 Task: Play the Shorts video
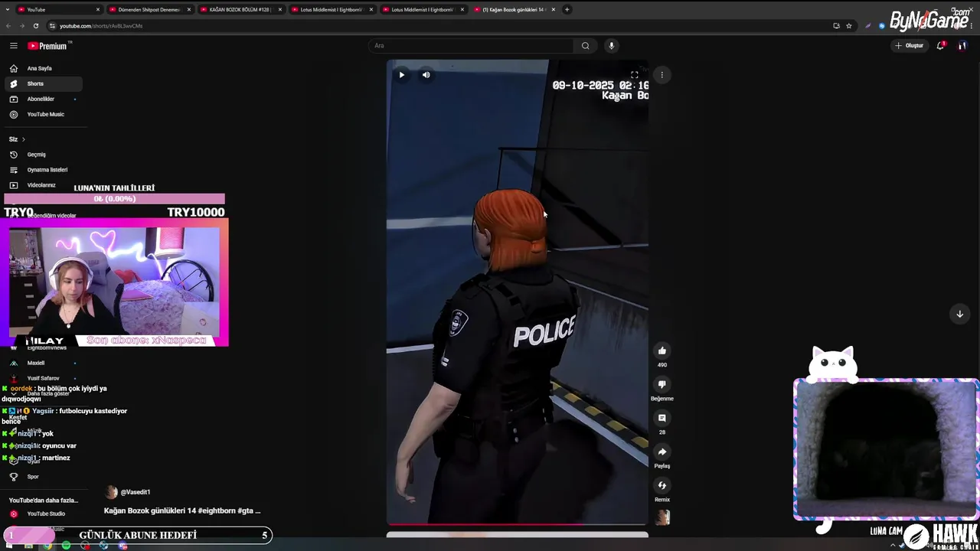401,75
